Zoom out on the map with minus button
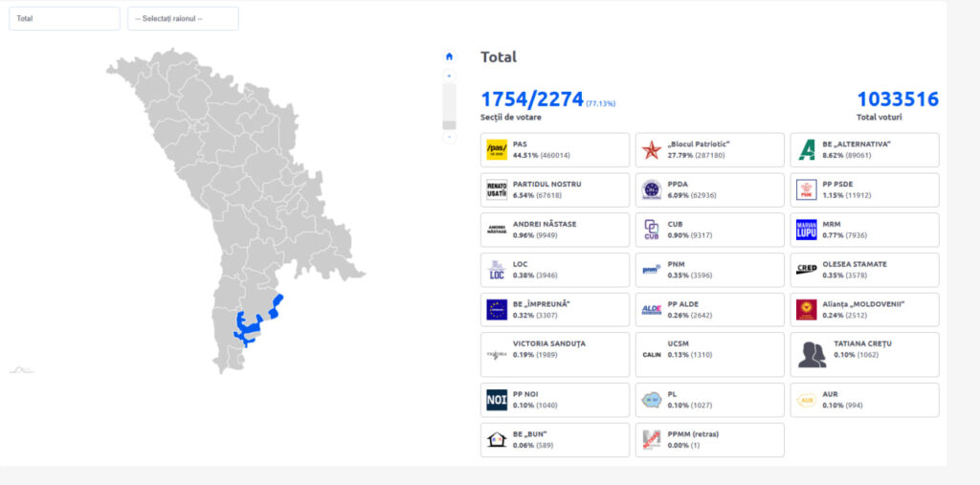Screen dimensions: 980x485 click(449, 137)
